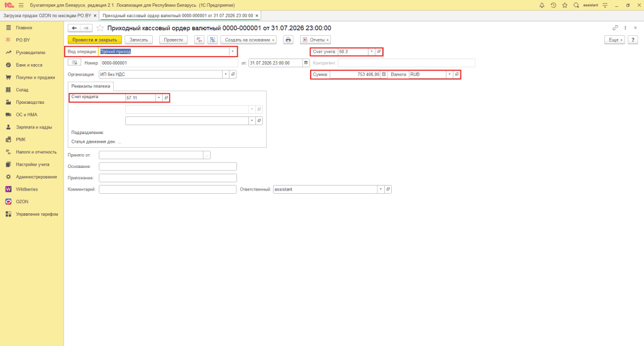Image resolution: width=644 pixels, height=346 pixels.
Task: Open service settings icon next to assistant
Action: pos(605,5)
